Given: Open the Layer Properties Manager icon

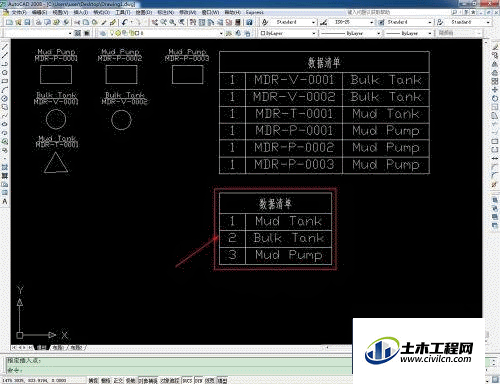Looking at the screenshot, I should coord(103,33).
